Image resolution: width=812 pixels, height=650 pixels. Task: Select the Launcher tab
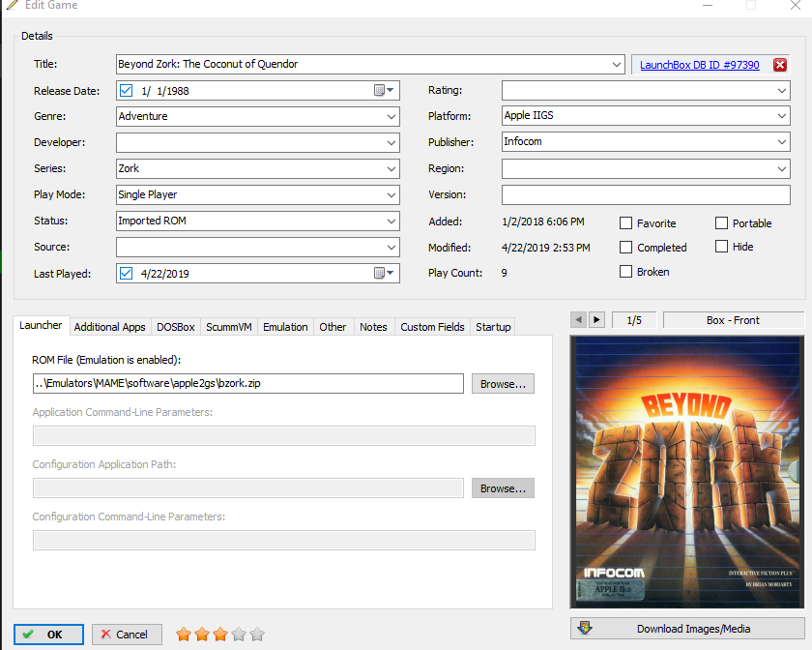pyautogui.click(x=41, y=326)
